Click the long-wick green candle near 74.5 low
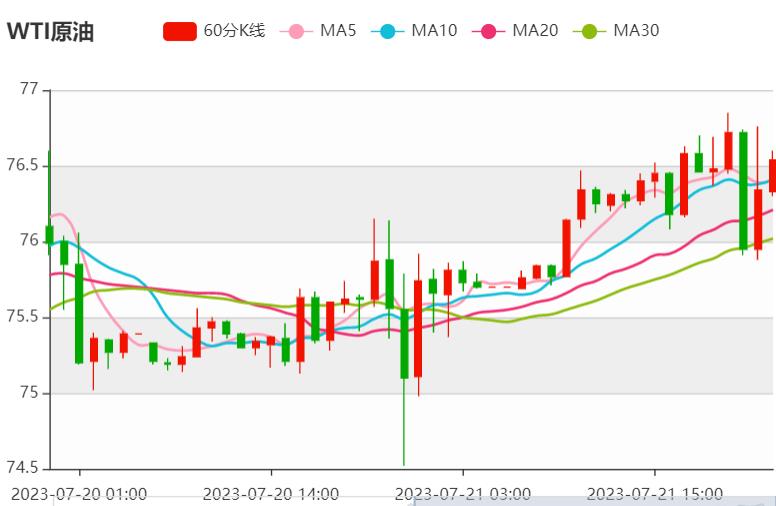This screenshot has width=776, height=506. [x=404, y=343]
